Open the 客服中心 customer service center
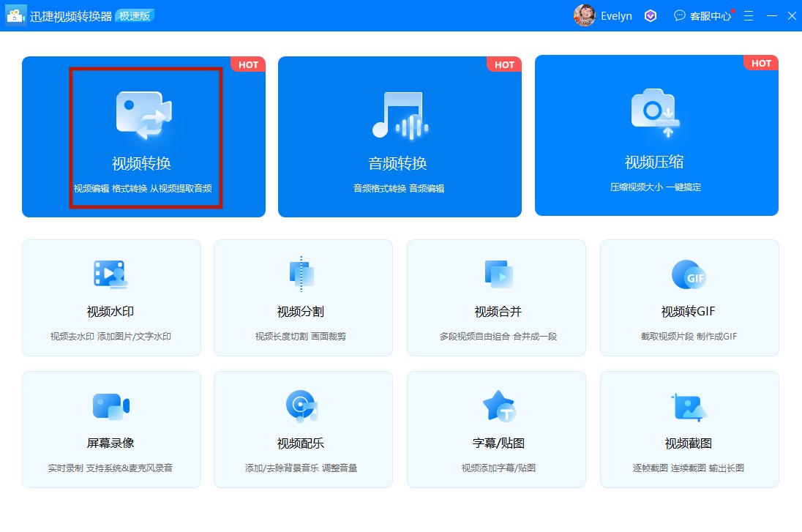This screenshot has width=802, height=532. (709, 15)
